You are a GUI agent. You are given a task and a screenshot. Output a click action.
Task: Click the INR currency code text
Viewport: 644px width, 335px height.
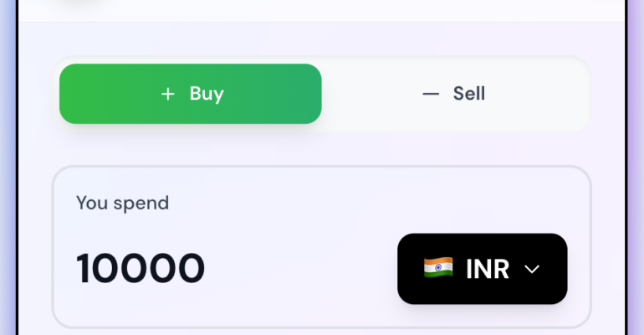point(488,269)
